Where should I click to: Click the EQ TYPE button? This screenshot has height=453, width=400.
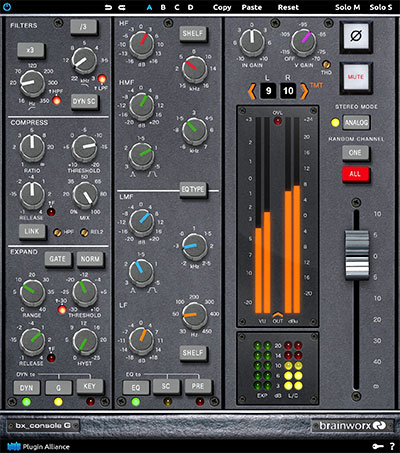(193, 190)
